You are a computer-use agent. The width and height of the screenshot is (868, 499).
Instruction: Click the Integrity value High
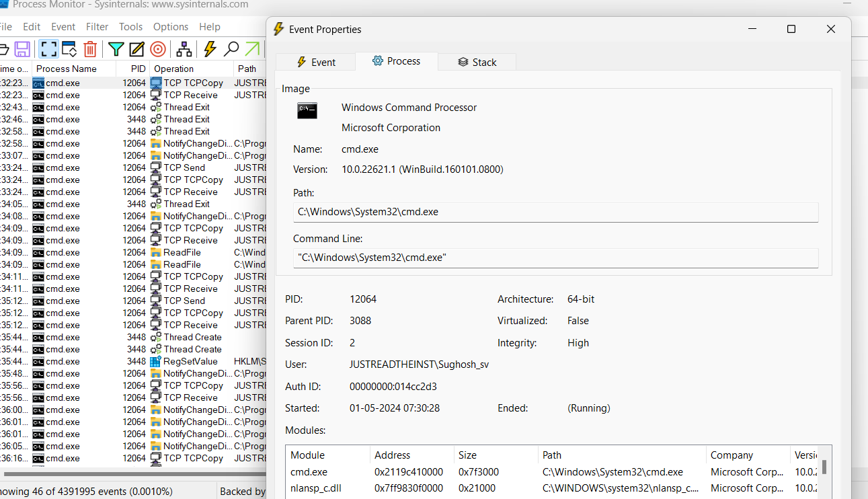point(578,343)
